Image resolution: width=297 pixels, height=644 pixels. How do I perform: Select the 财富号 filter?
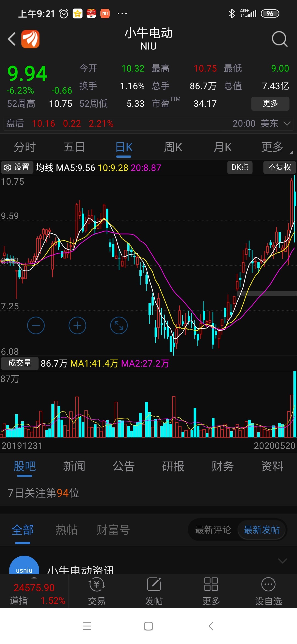(x=113, y=530)
